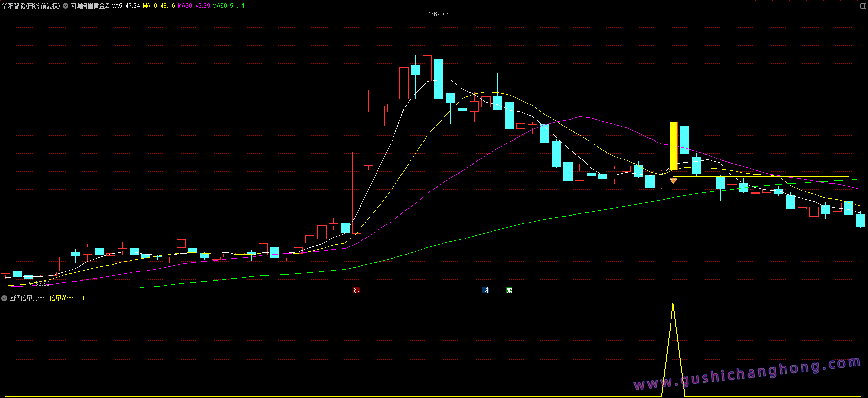Click the yellow MA10: 48.16 label
The image size is (868, 398).
pos(159,6)
